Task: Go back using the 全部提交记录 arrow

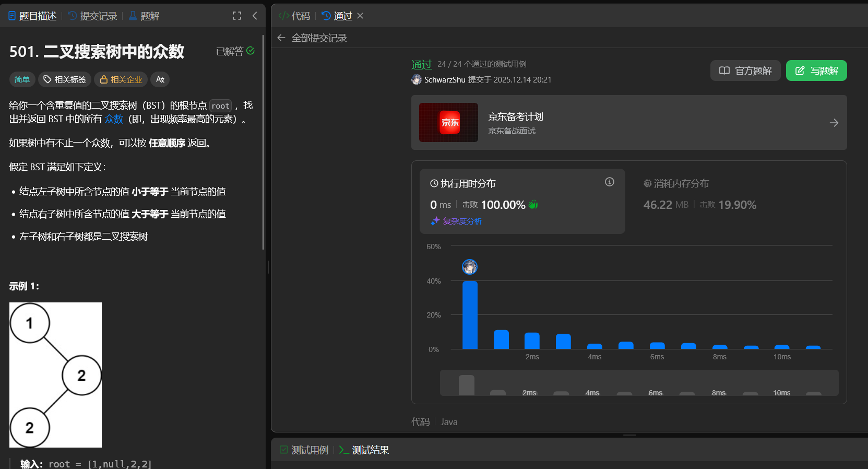Action: [x=281, y=38]
